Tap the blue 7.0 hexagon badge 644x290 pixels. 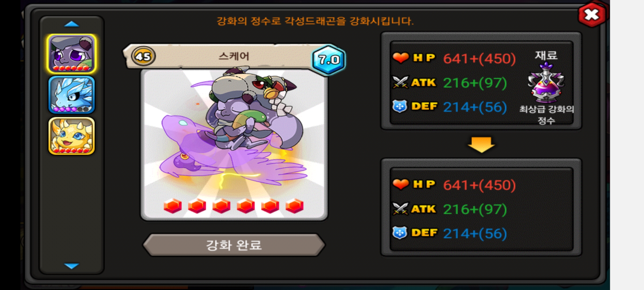pyautogui.click(x=329, y=60)
